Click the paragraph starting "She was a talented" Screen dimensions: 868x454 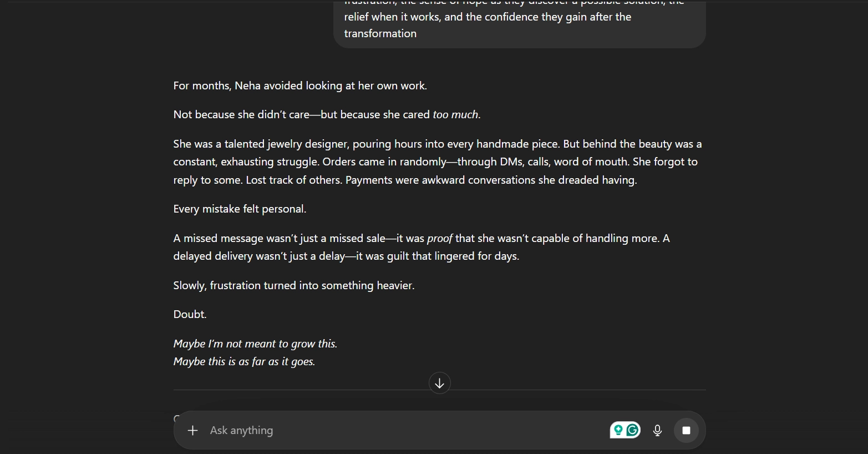(437, 162)
